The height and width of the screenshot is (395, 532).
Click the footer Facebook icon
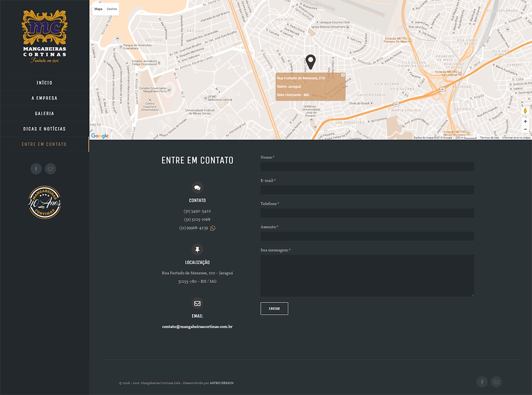pyautogui.click(x=482, y=382)
